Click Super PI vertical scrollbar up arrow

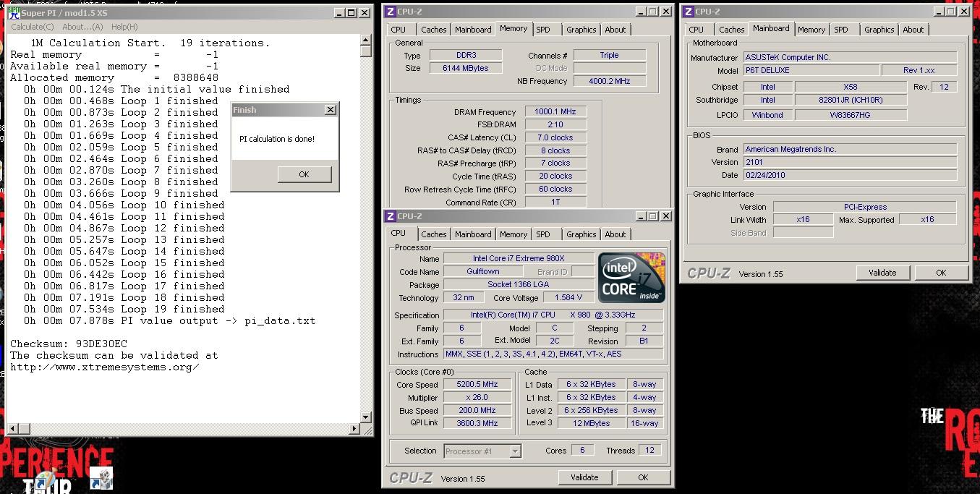366,41
